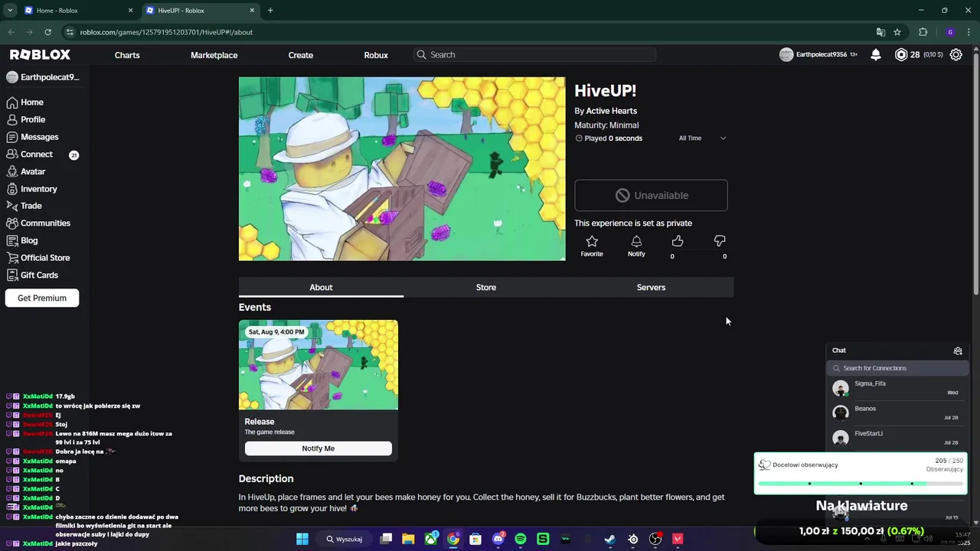Open Connect in the sidebar

pos(36,154)
